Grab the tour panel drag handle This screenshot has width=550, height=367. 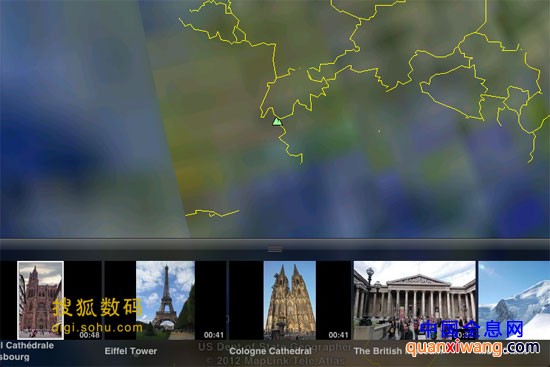point(275,249)
